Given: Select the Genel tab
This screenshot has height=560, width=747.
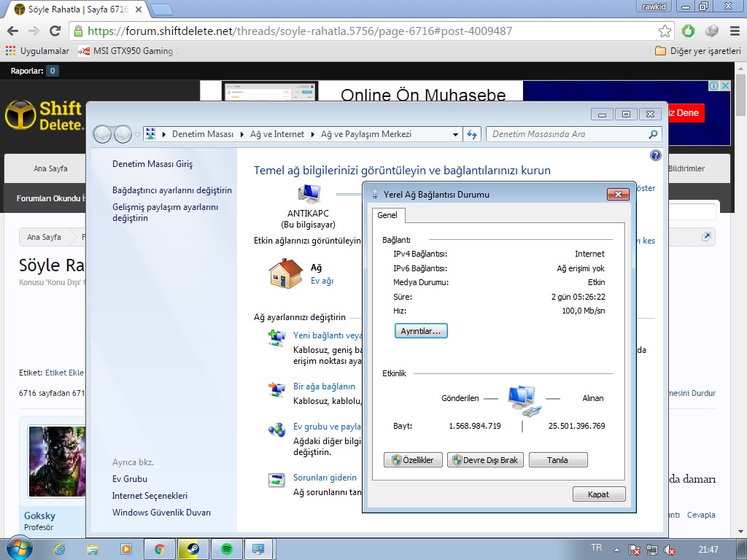Looking at the screenshot, I should (x=387, y=215).
